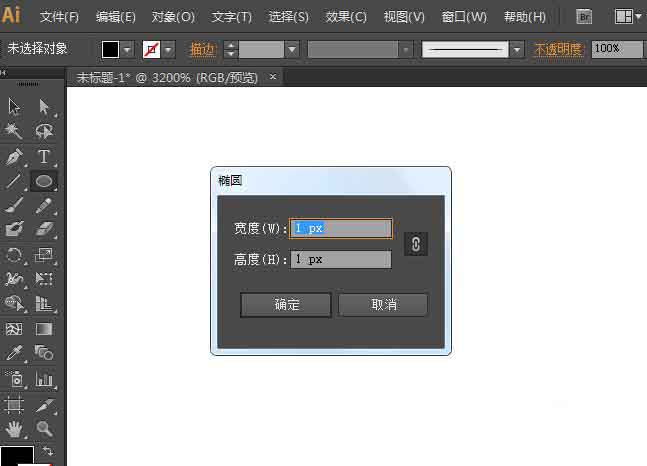The height and width of the screenshot is (466, 647).
Task: Open the 效果(C) menu
Action: click(346, 17)
